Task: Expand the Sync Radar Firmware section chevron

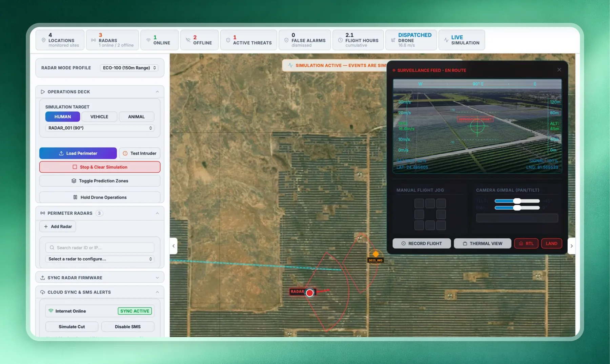Action: [157, 278]
